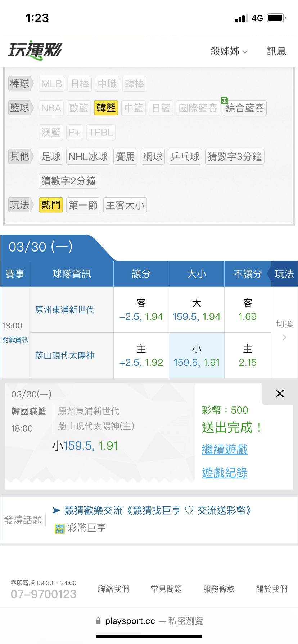Click the bet slip 小159.5, 1.91 text
The width and height of the screenshot is (298, 644).
coord(85,446)
